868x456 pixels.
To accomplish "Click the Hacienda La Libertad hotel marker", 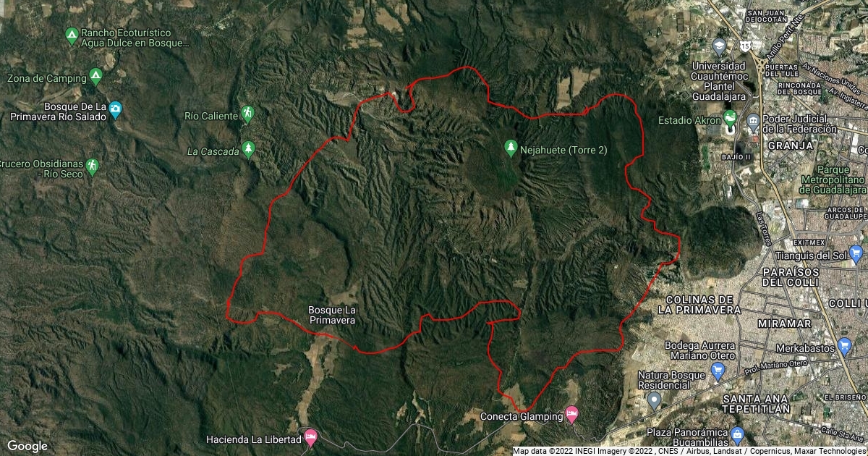I will tap(311, 438).
